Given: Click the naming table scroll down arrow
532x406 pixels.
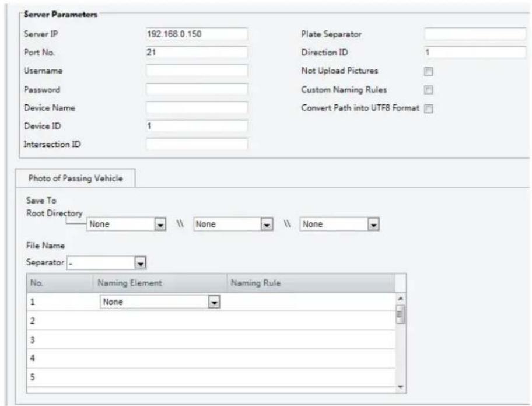Looking at the screenshot, I should pyautogui.click(x=400, y=386).
